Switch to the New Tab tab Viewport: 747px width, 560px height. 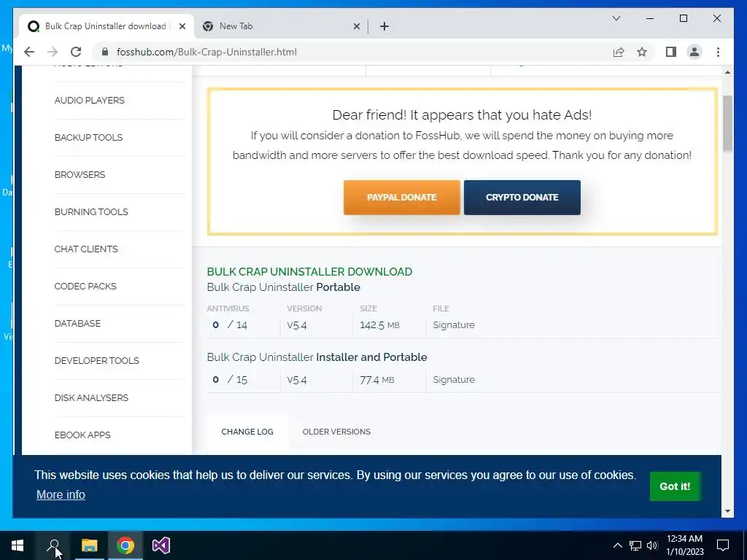(x=281, y=26)
